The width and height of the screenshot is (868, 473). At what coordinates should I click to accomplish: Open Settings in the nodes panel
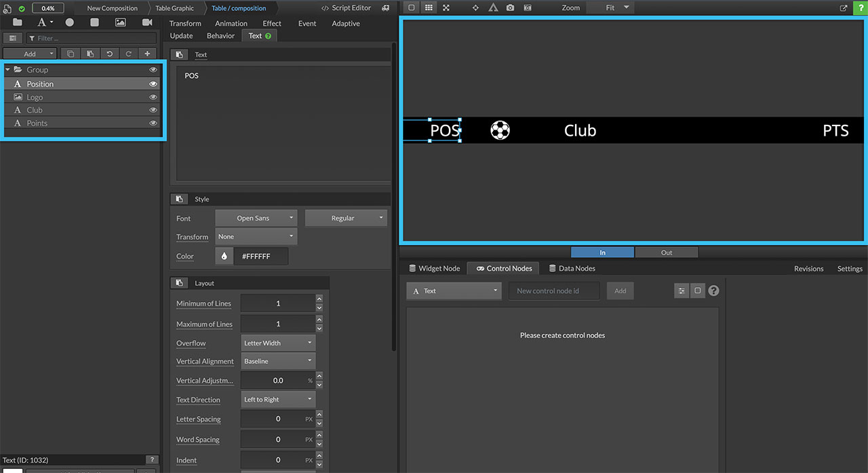(850, 269)
